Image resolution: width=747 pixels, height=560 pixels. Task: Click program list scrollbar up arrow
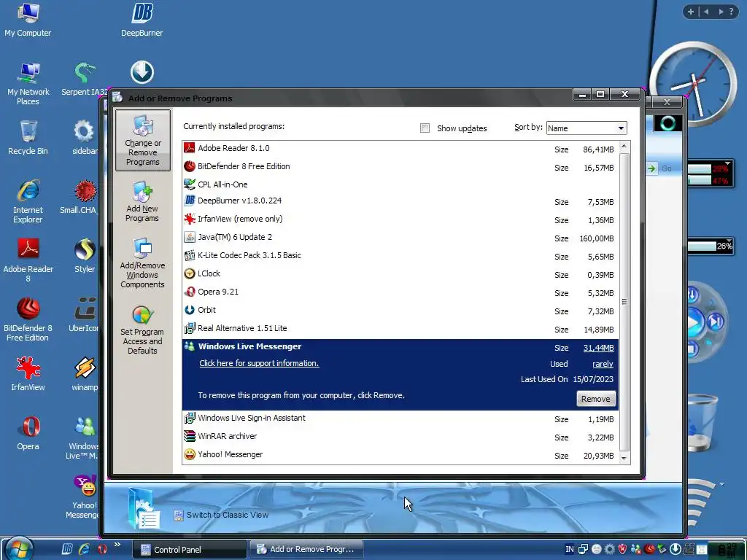(624, 147)
